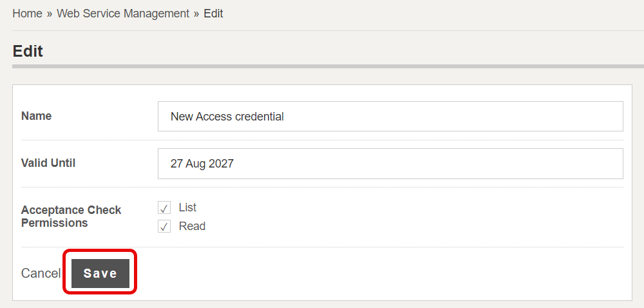Image resolution: width=644 pixels, height=308 pixels.
Task: Click the red outline around Save
Action: coord(100,251)
